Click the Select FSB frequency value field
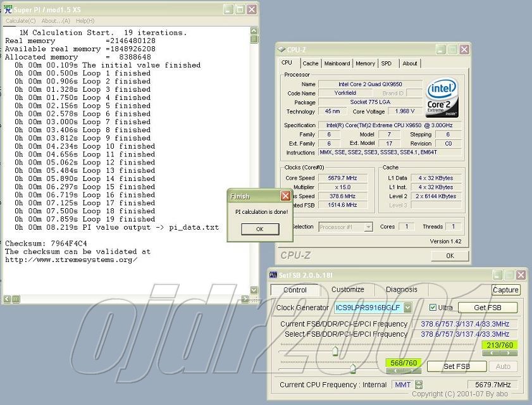Screen dimensions: 532x405 465,334
